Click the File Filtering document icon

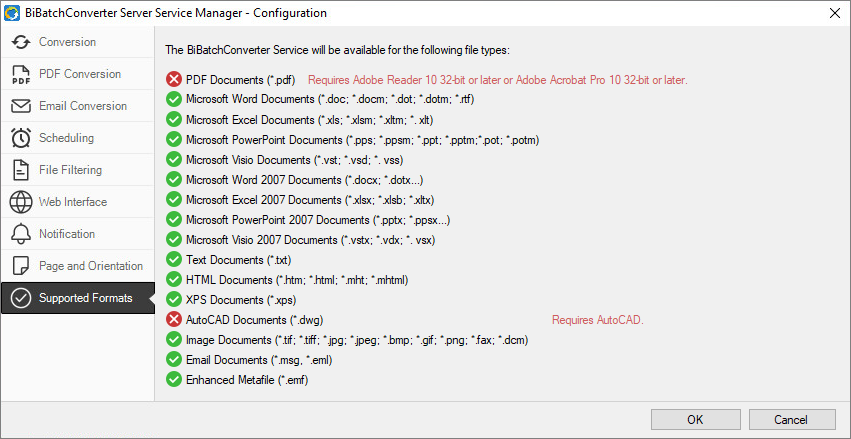pos(21,170)
